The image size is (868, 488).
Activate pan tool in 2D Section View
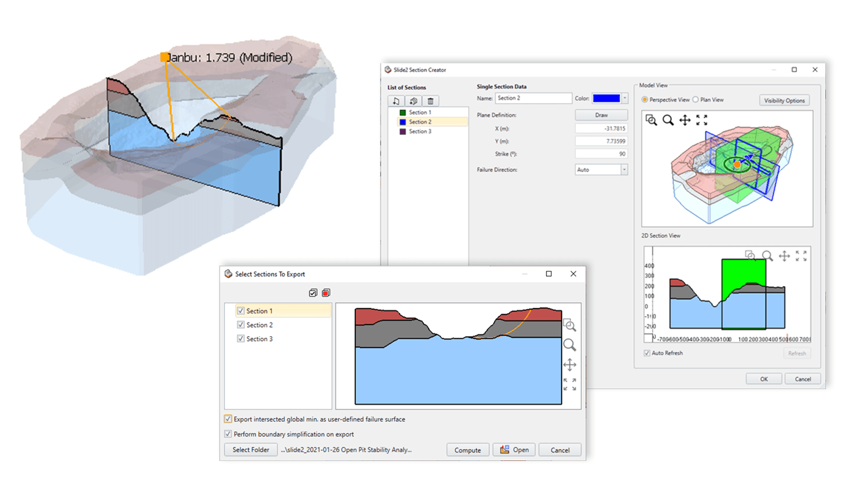tap(784, 256)
